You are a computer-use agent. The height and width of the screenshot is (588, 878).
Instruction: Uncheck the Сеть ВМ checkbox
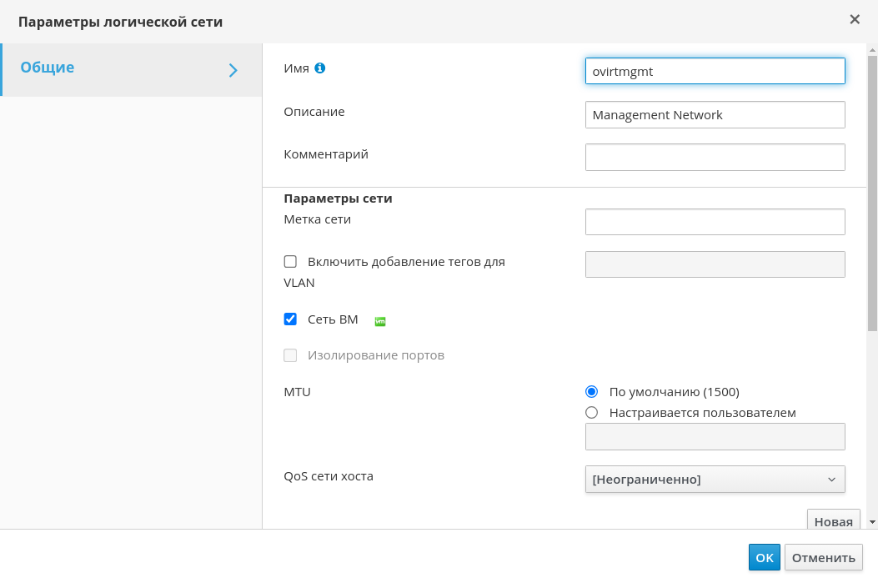point(290,319)
